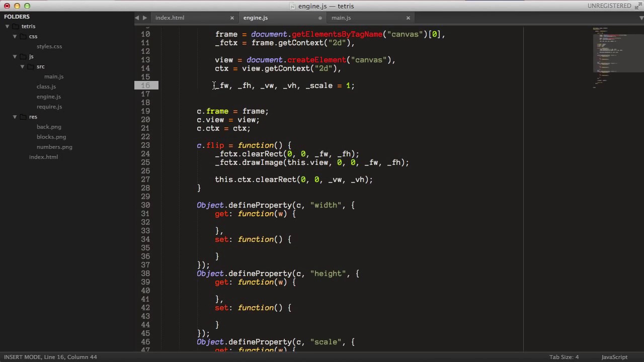Click this.ctx.clearRect on line 27
The height and width of the screenshot is (362, 644).
click(256, 179)
